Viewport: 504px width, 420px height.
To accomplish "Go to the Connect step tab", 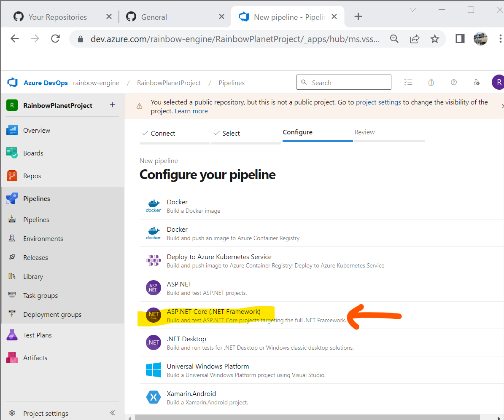I will [x=174, y=134].
